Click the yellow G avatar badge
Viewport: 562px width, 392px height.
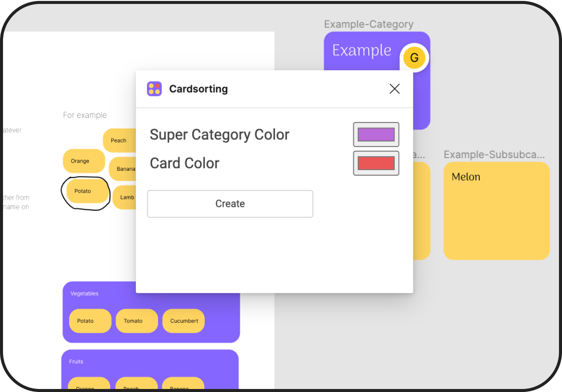[414, 57]
